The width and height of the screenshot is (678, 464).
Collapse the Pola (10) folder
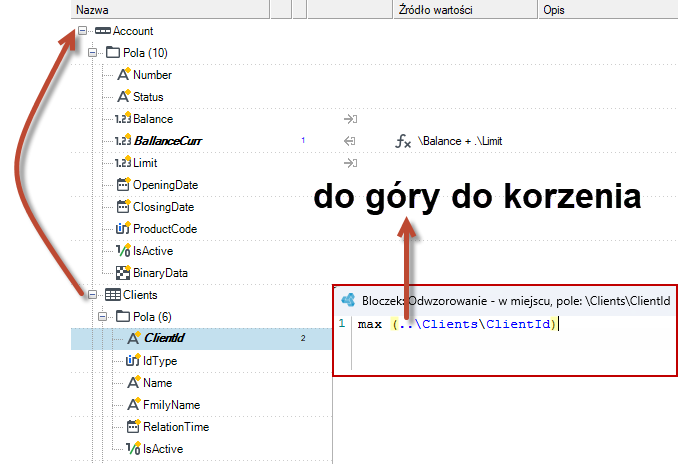point(92,53)
